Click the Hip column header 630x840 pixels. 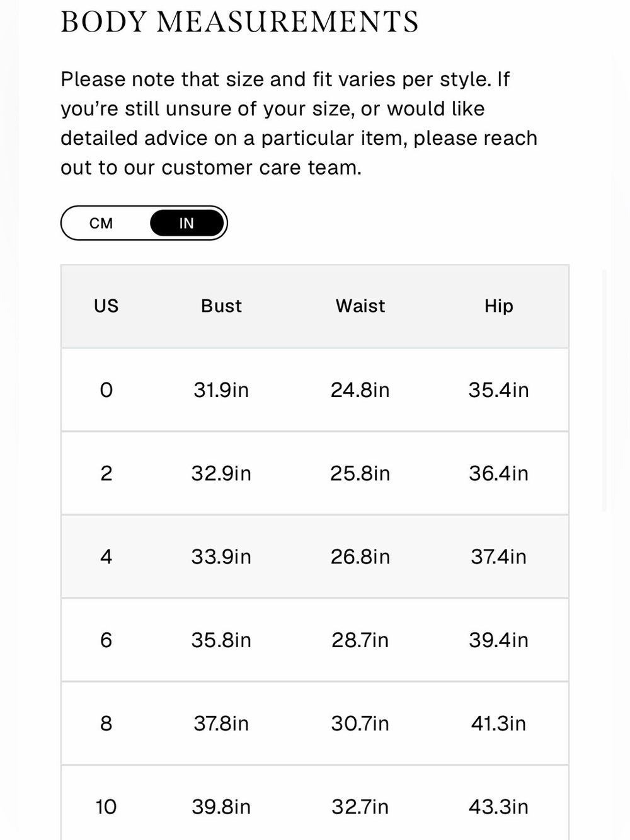[x=498, y=306]
